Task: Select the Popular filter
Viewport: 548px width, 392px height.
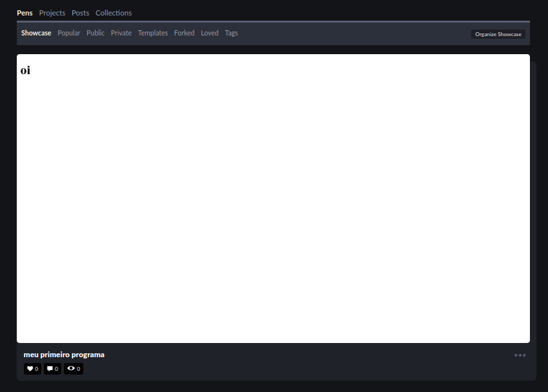Action: pos(68,33)
